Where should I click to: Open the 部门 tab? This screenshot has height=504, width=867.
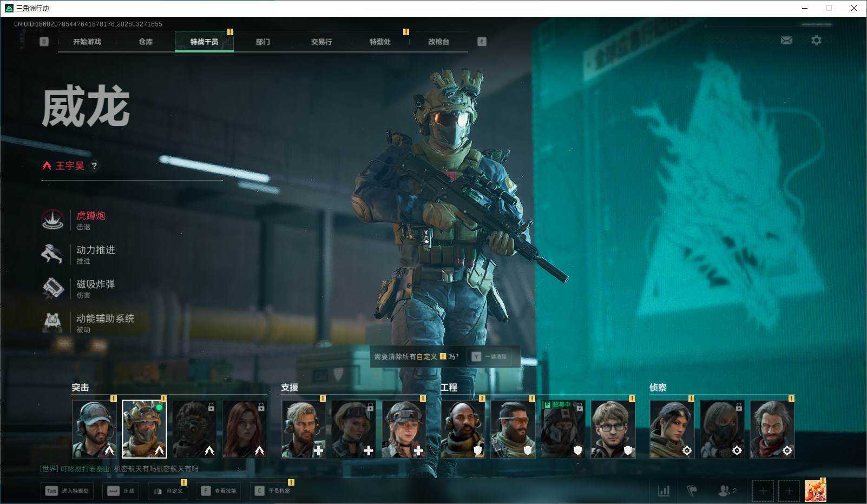pos(263,42)
